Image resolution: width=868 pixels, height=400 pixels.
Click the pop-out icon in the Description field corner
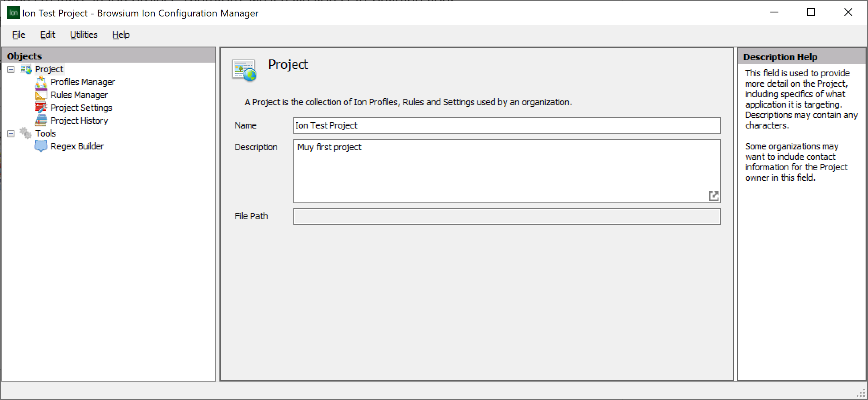coord(713,196)
